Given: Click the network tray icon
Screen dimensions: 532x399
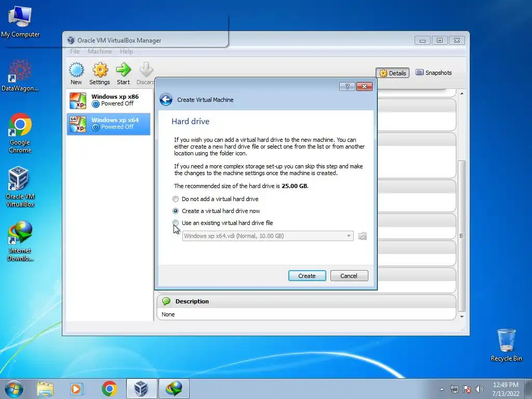Looking at the screenshot, I should coord(454,389).
